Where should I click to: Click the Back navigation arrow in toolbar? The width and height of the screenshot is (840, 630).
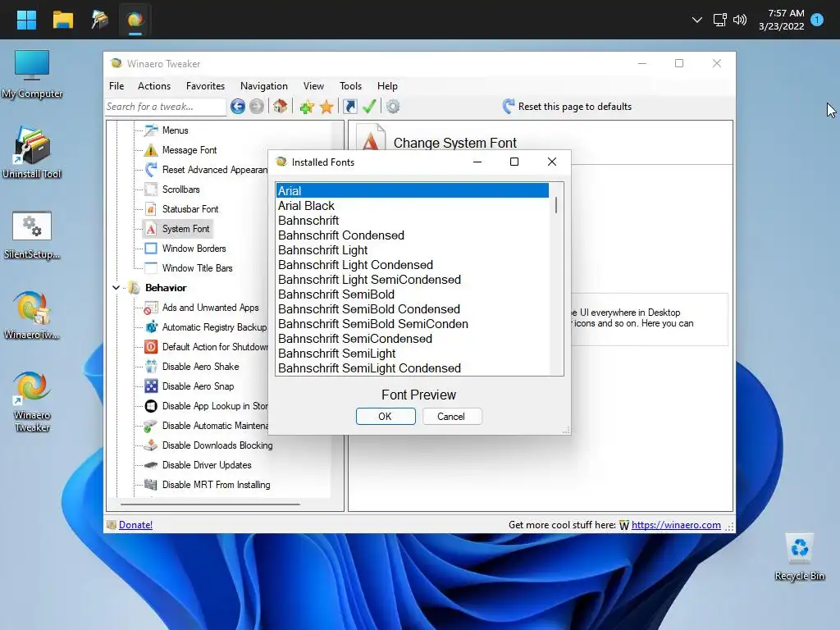(238, 107)
